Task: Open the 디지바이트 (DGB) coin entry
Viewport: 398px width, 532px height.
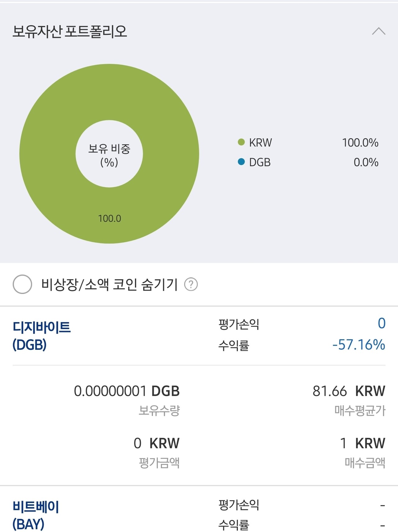Action: click(x=42, y=336)
